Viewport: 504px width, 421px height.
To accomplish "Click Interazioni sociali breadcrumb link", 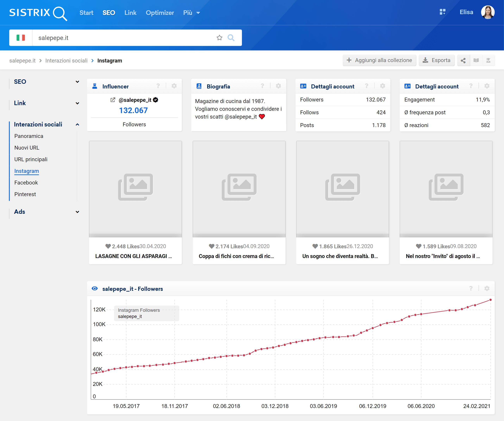I will pos(66,61).
